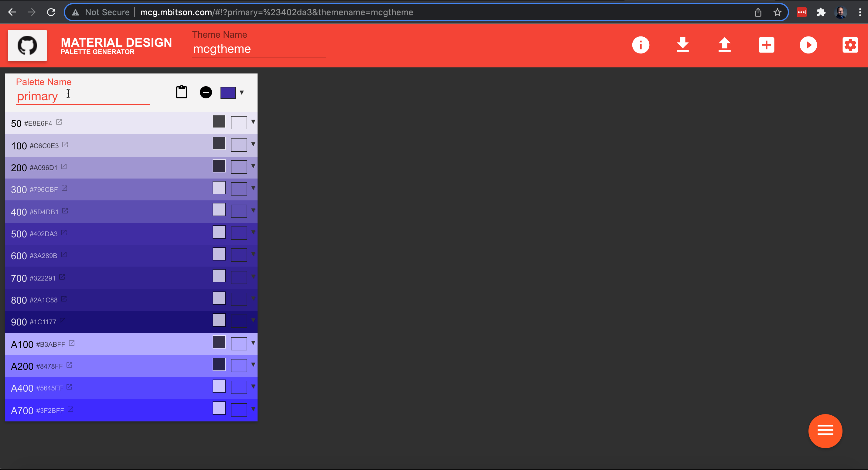Expand color dropdown arrow for shade A100
868x470 pixels.
click(253, 343)
